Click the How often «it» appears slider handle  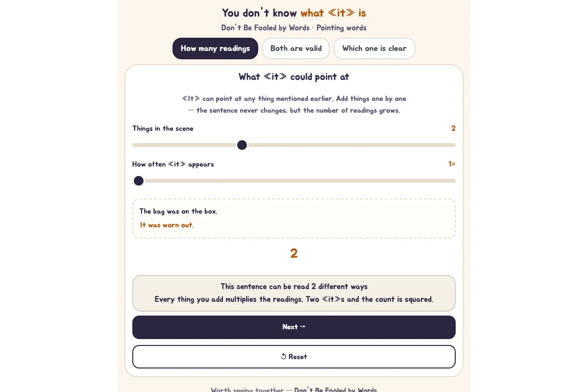(139, 181)
